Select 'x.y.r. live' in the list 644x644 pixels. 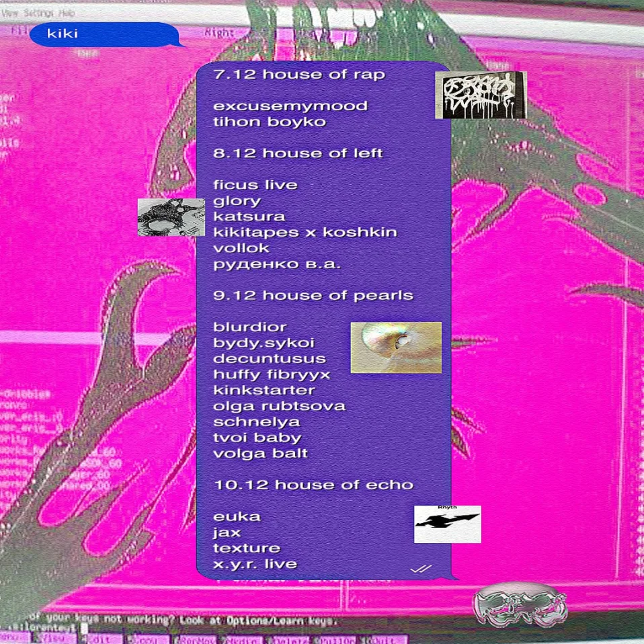pyautogui.click(x=255, y=564)
